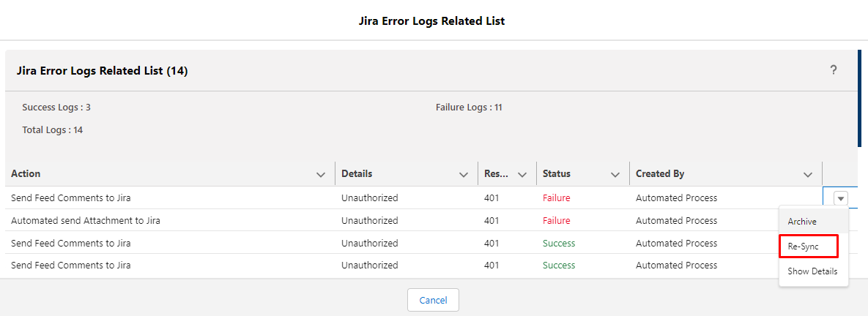
Task: Open the Created By column chevron
Action: coord(807,175)
